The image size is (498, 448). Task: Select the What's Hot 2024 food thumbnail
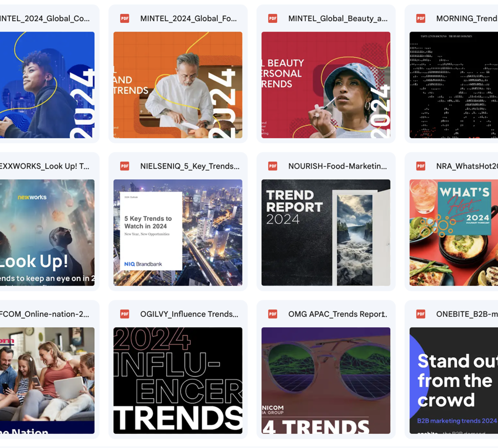click(x=453, y=232)
